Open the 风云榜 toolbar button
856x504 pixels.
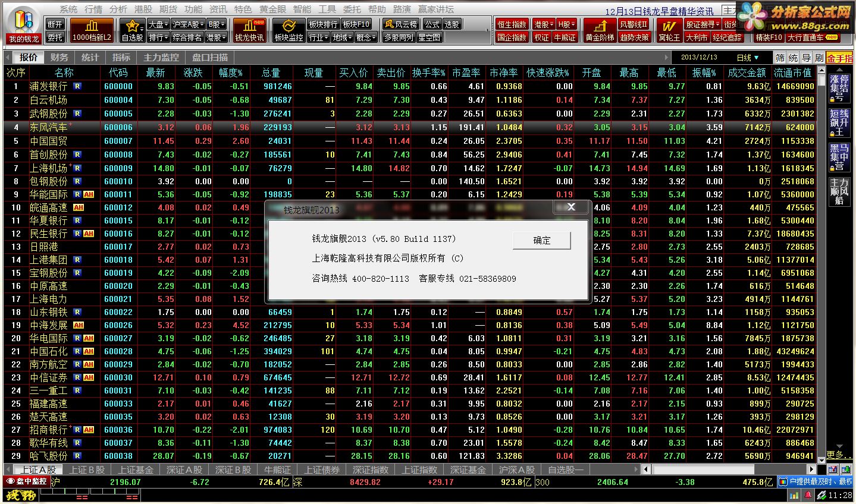click(x=401, y=24)
